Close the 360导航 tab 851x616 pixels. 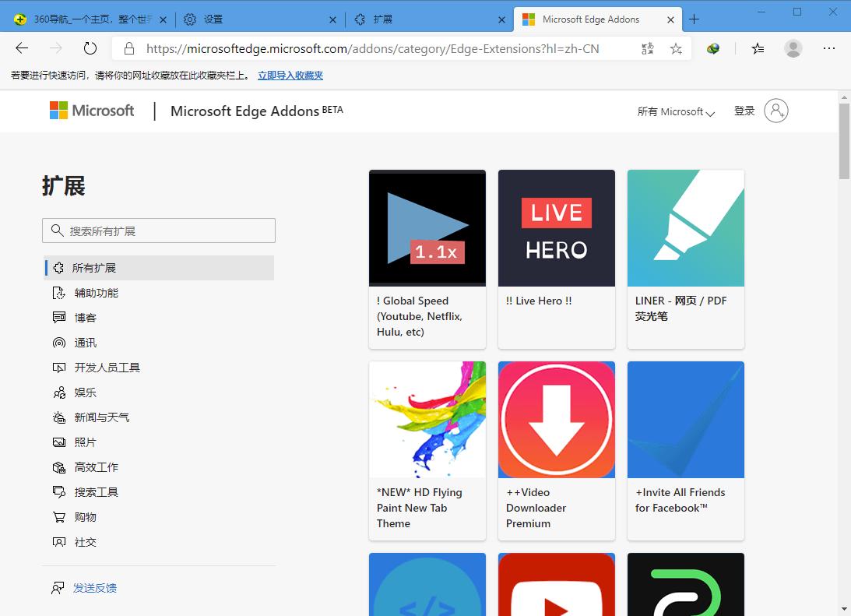tap(163, 20)
